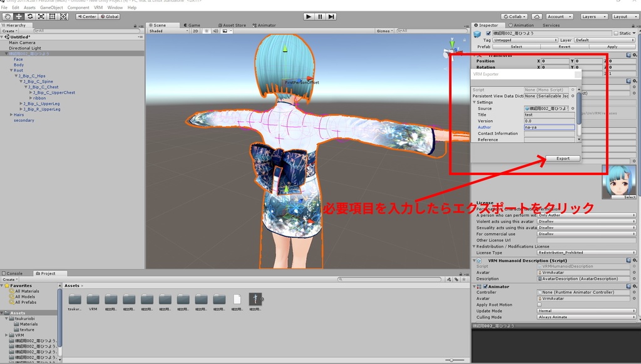
Task: Toggle scene audio speaker icon
Action: (215, 31)
